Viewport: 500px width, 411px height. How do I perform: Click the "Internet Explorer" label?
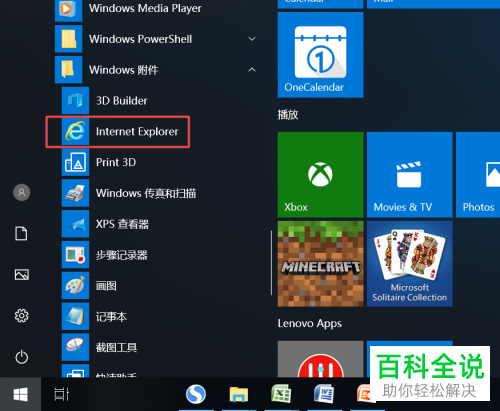tap(137, 132)
